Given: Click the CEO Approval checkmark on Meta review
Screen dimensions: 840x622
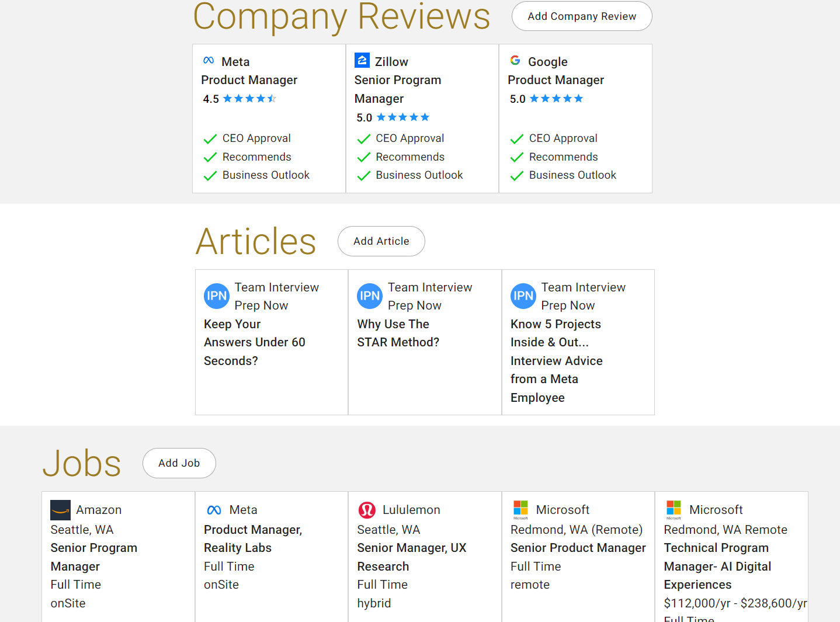Looking at the screenshot, I should pos(210,139).
